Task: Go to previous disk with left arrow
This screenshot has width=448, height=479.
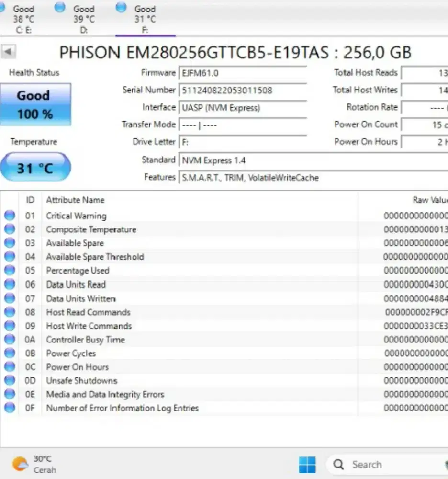Action: pos(8,52)
